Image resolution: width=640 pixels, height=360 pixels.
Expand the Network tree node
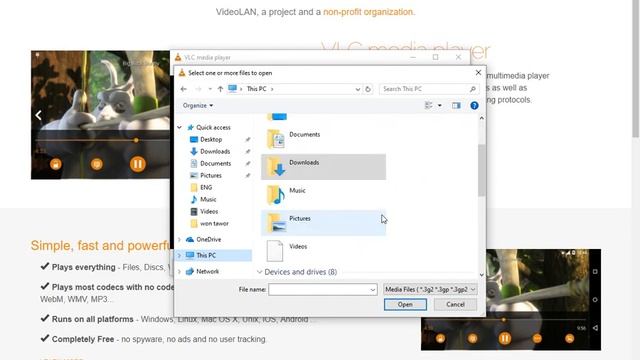coord(179,271)
